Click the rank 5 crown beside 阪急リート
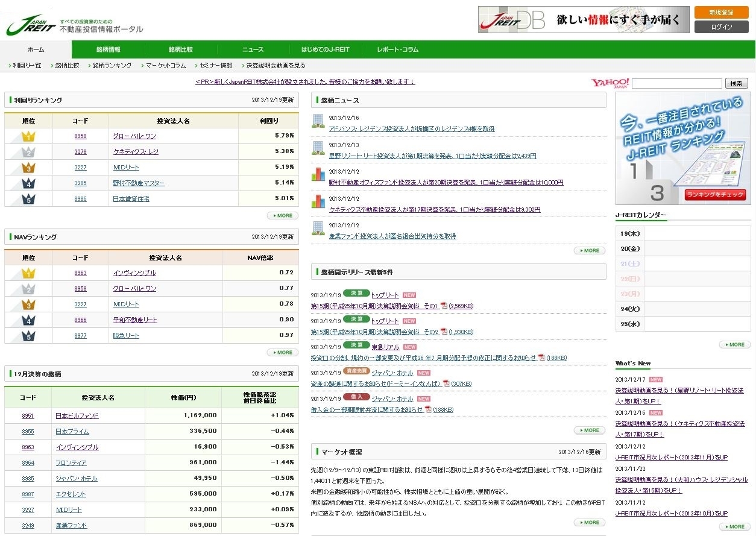Image resolution: width=756 pixels, height=536 pixels. point(28,336)
